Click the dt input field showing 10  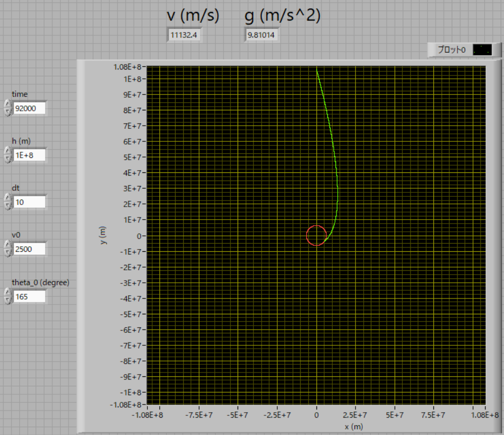[x=29, y=202]
